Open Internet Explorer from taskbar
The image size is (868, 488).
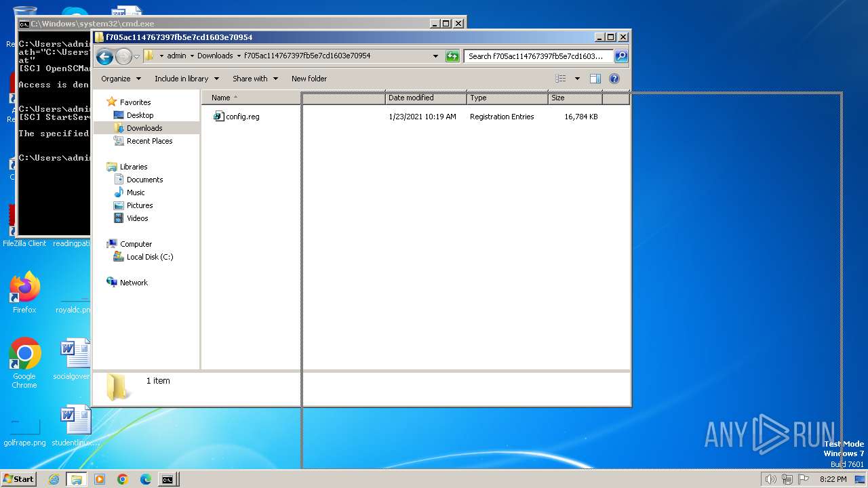click(54, 479)
